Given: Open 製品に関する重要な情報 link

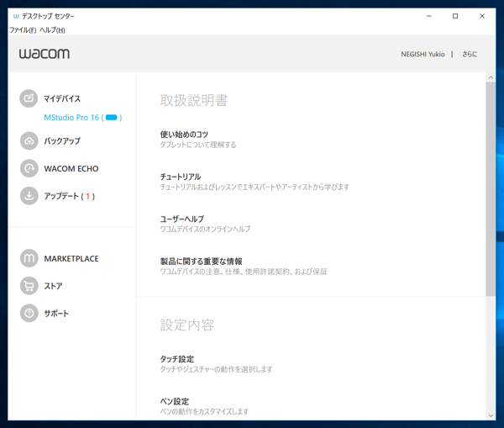Looking at the screenshot, I should (x=202, y=262).
